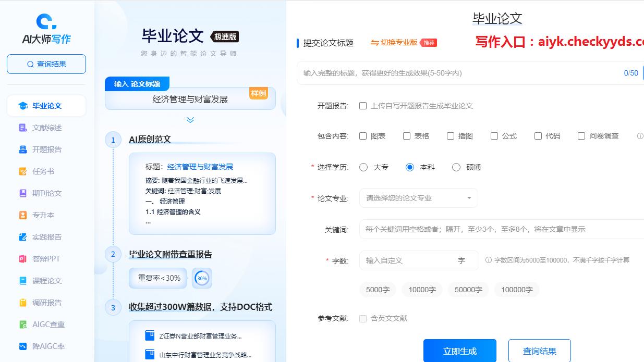Open the 专升本 writing tool

click(46, 215)
